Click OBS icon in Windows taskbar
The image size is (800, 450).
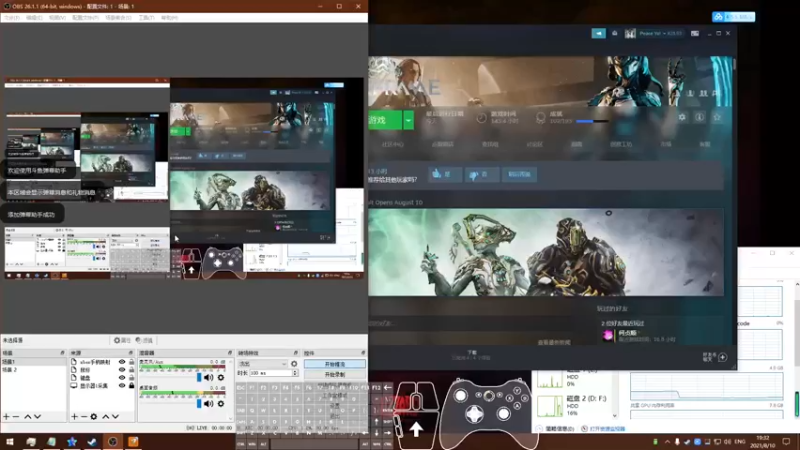click(x=113, y=442)
